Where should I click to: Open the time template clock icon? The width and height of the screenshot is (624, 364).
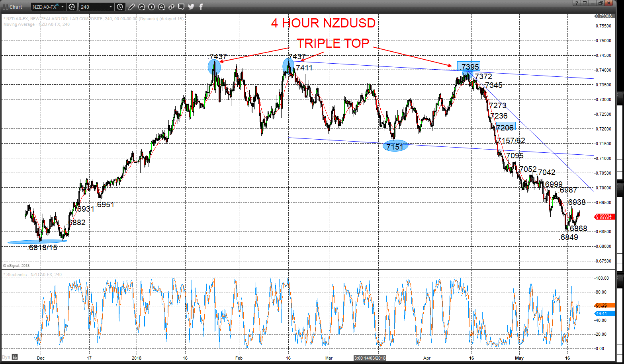pyautogui.click(x=120, y=7)
